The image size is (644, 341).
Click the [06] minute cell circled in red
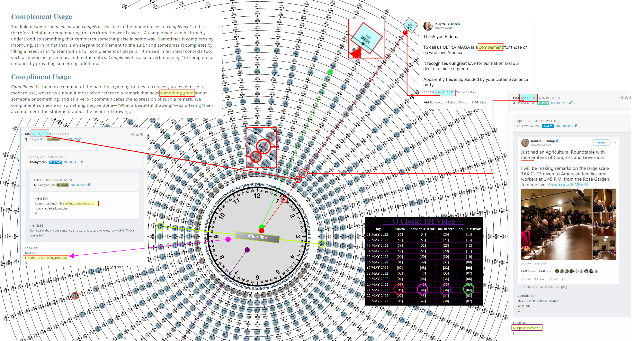tap(399, 290)
